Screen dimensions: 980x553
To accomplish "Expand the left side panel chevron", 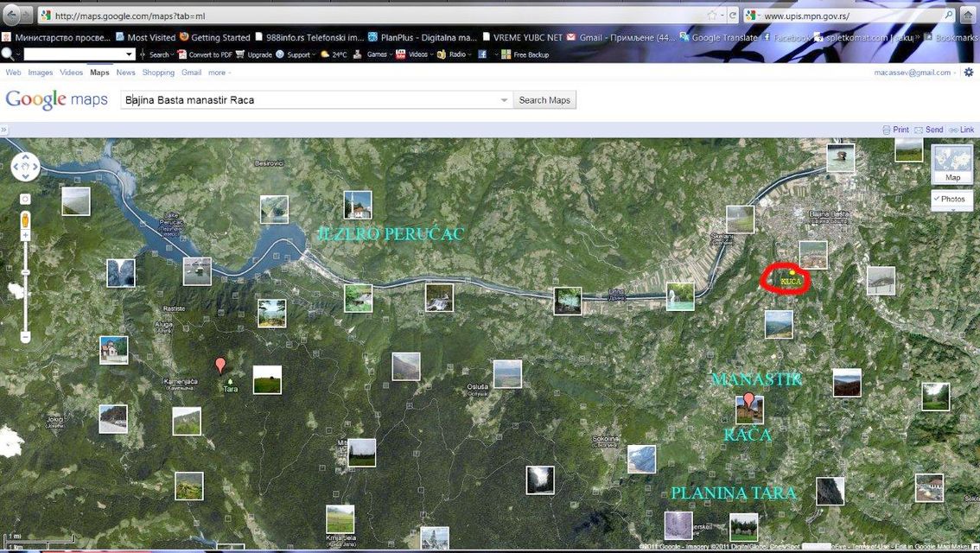I will 4,130.
